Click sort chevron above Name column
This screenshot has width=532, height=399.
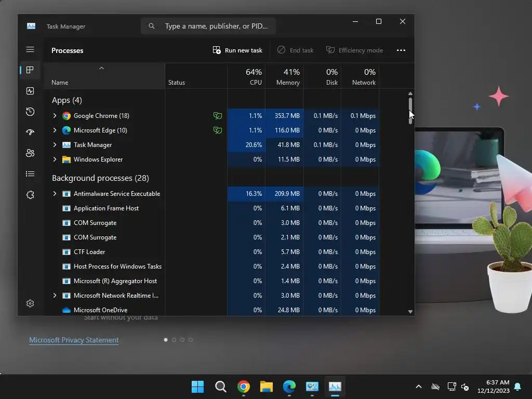coord(101,68)
